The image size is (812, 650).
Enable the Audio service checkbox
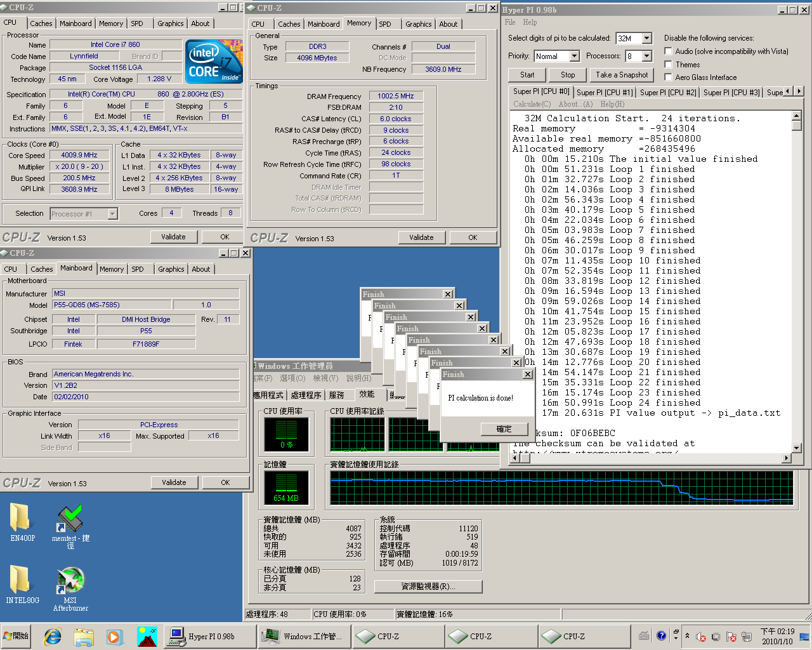[668, 51]
